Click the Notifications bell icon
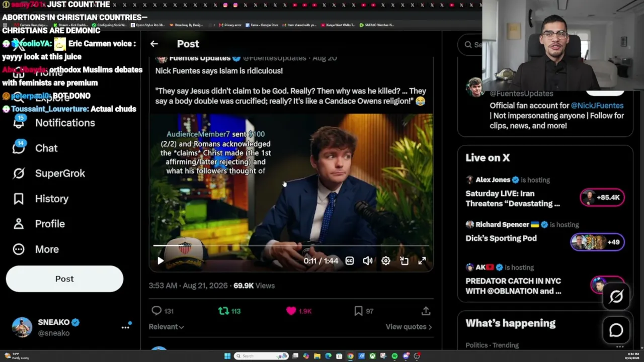Viewport: 644px width, 362px height. (19, 123)
